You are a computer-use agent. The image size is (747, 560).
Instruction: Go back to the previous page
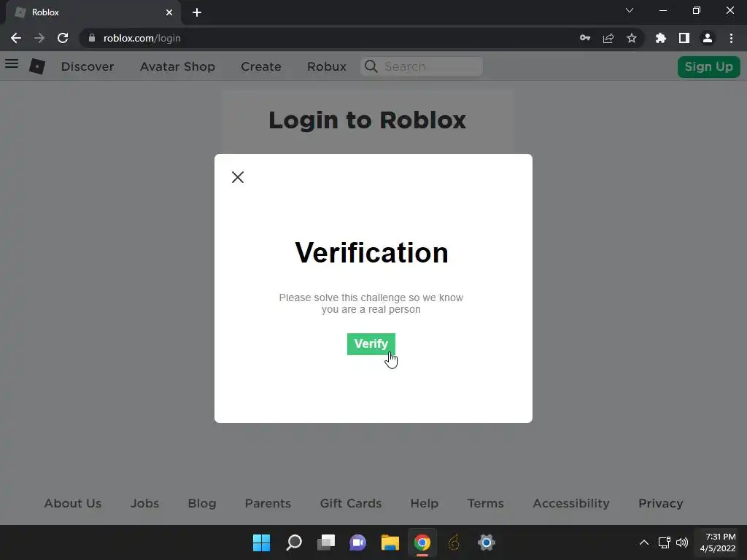(16, 38)
